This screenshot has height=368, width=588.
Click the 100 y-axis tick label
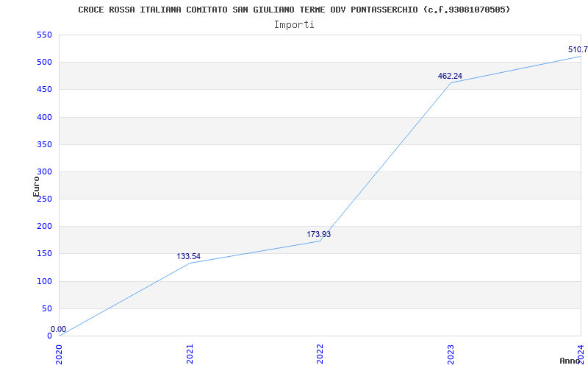[44, 281]
